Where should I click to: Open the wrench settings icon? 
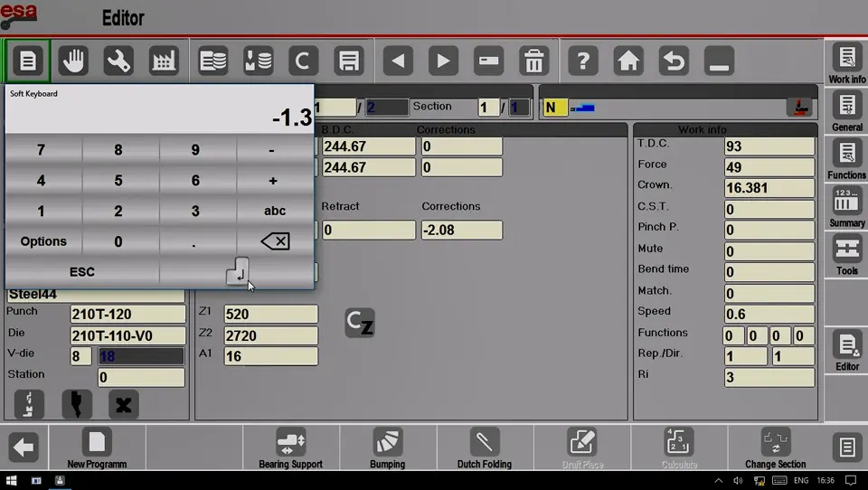(118, 61)
